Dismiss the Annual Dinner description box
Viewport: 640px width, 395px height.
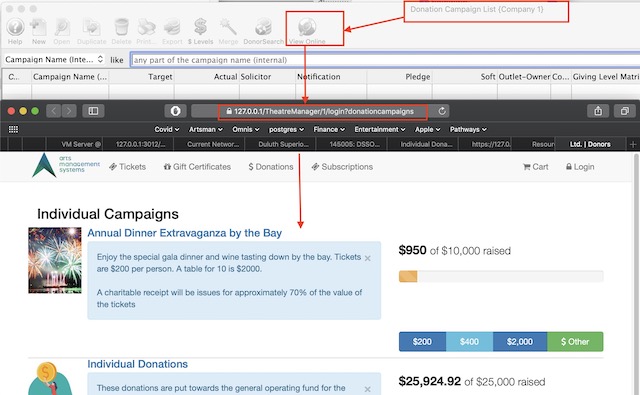[368, 258]
